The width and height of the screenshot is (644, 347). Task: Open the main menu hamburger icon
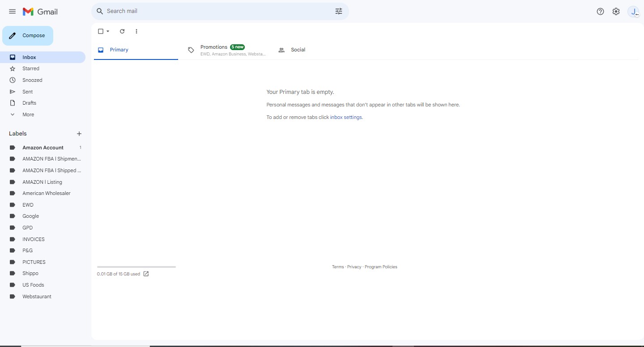(x=13, y=12)
